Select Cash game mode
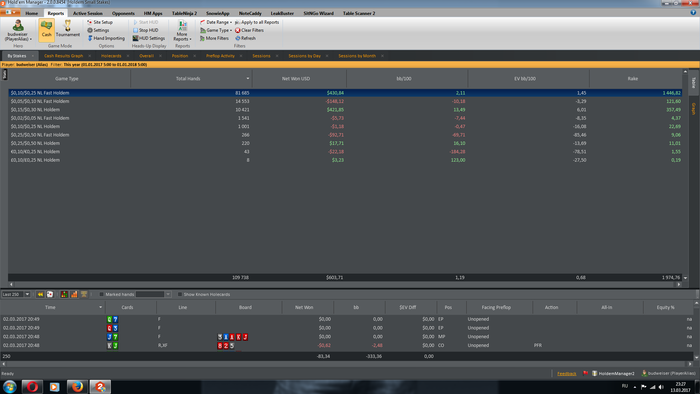The image size is (700, 394). point(46,30)
